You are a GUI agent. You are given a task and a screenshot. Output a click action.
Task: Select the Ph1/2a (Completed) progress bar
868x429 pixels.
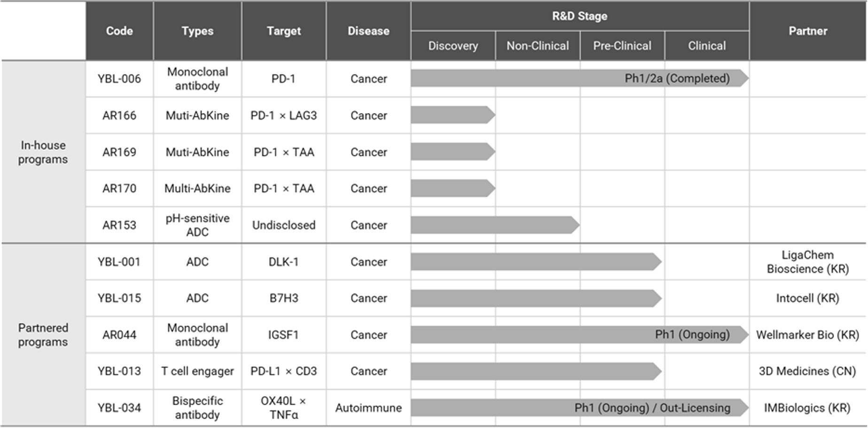coord(579,78)
